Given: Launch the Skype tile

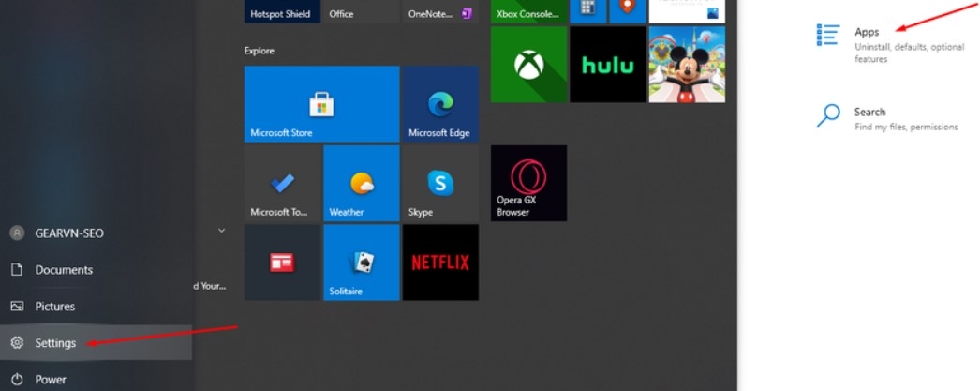Looking at the screenshot, I should pyautogui.click(x=440, y=183).
